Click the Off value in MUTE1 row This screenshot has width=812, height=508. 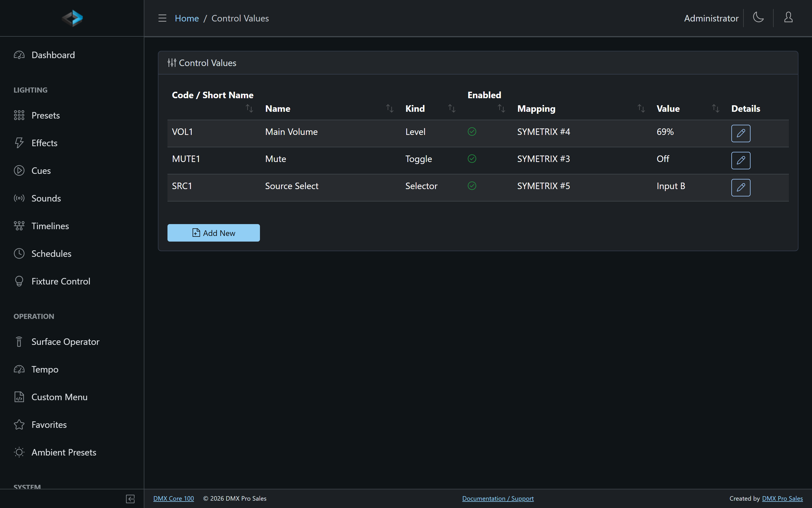pyautogui.click(x=663, y=159)
